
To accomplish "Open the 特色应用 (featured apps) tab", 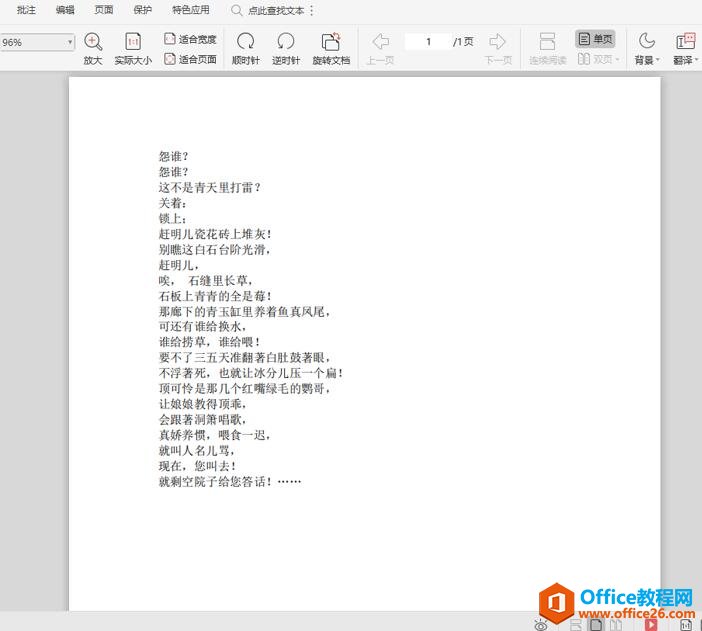I will click(x=191, y=10).
